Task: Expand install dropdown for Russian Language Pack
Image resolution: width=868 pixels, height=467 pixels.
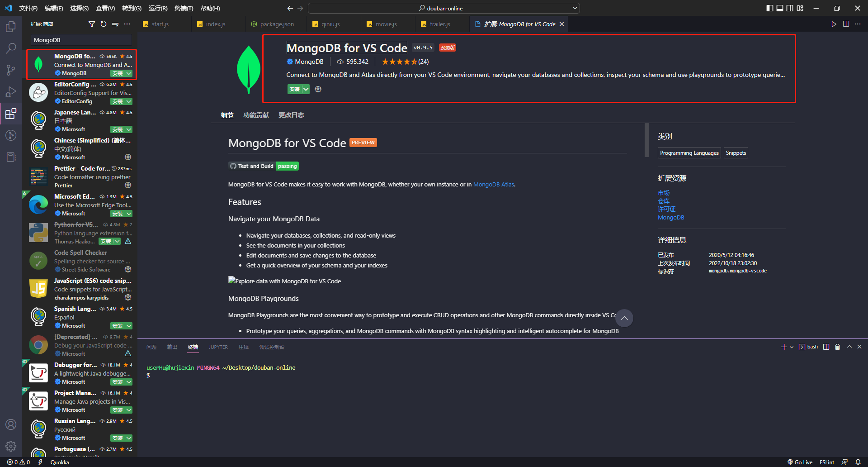Action: click(129, 438)
